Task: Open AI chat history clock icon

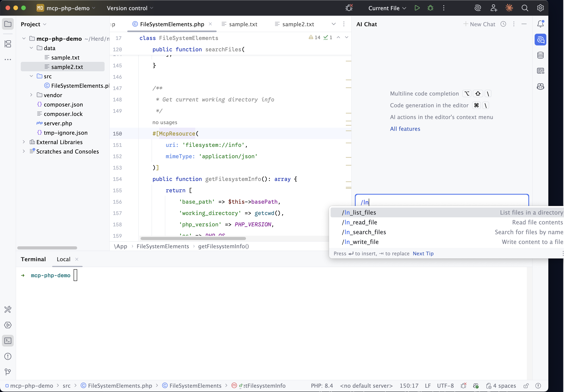Action: [x=503, y=24]
